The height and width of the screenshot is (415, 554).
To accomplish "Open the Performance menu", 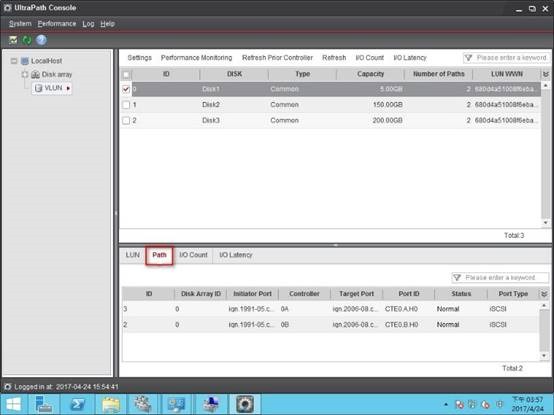I will pyautogui.click(x=57, y=24).
